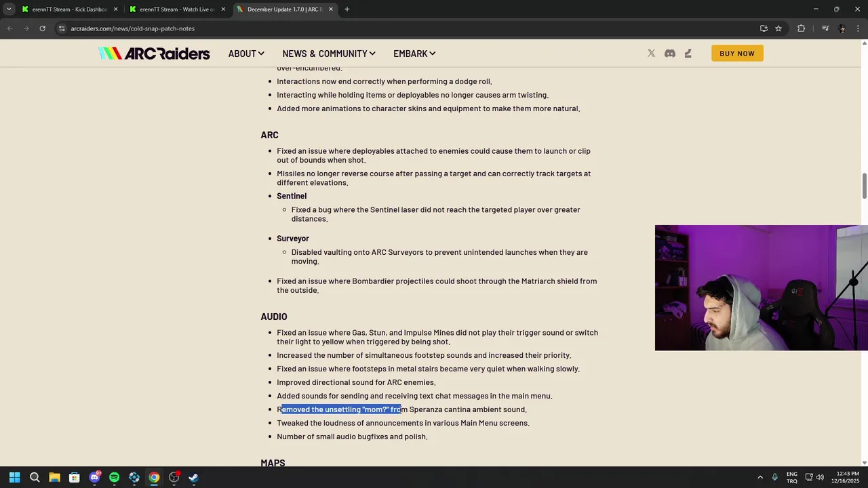Click 'Number of small audio bugfixes and polish.'
This screenshot has width=868, height=488.
[x=352, y=436]
